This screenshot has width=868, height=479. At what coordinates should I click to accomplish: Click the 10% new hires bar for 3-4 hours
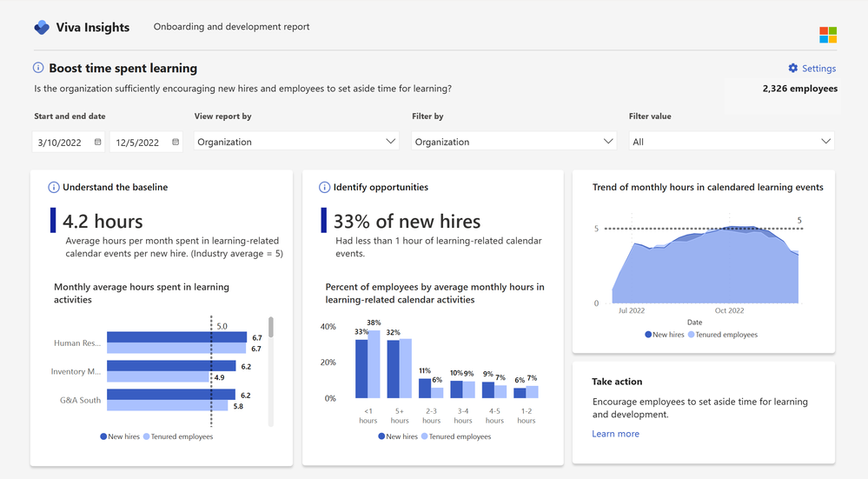[x=456, y=389]
